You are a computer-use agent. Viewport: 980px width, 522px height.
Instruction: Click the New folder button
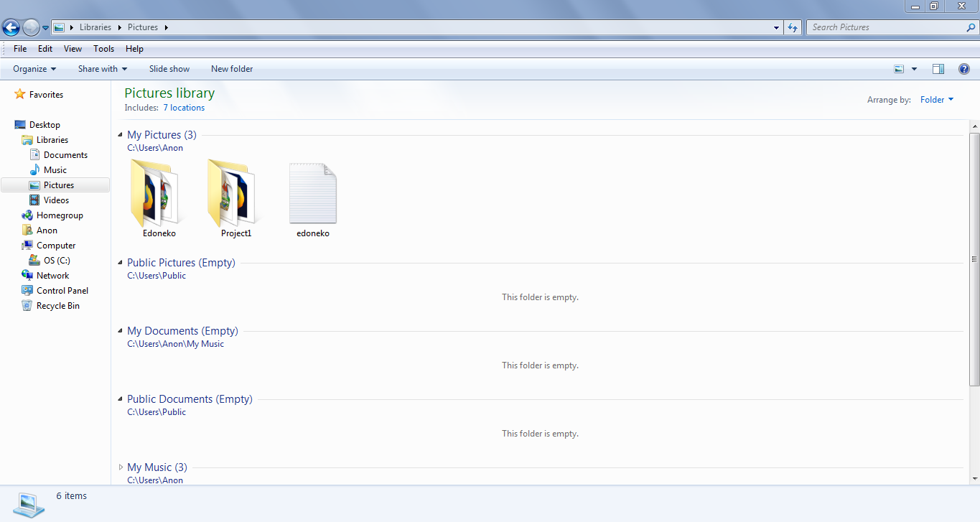coord(232,69)
